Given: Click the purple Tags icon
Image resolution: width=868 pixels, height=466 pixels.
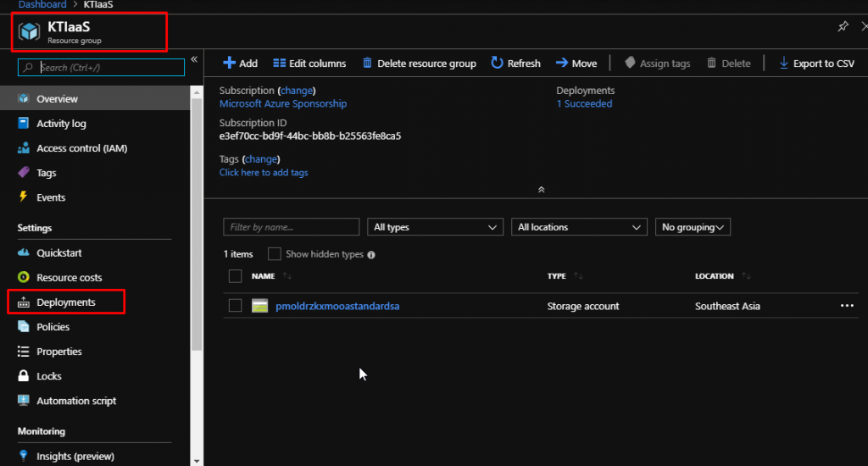Looking at the screenshot, I should (x=23, y=172).
